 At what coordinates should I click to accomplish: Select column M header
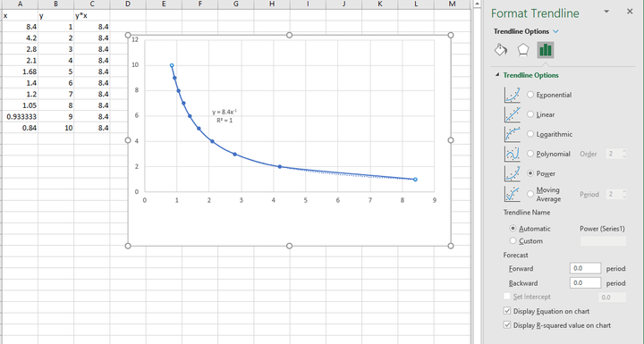[x=452, y=4]
